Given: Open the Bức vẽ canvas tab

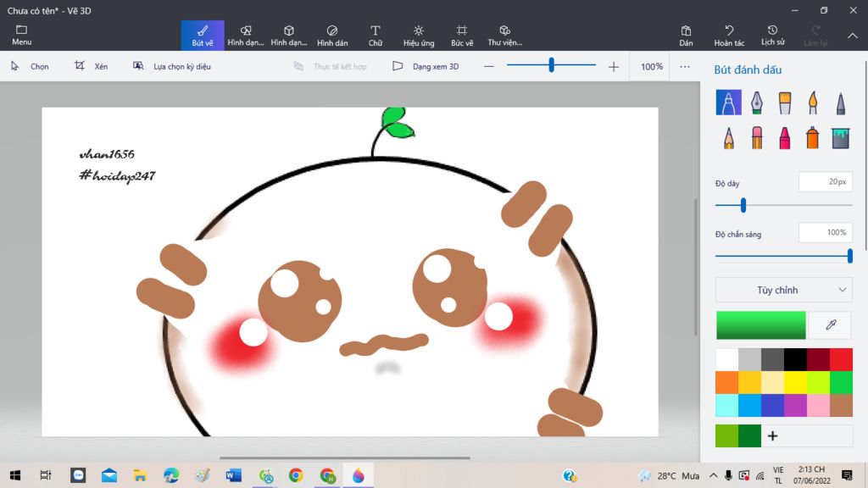Looking at the screenshot, I should pos(462,36).
